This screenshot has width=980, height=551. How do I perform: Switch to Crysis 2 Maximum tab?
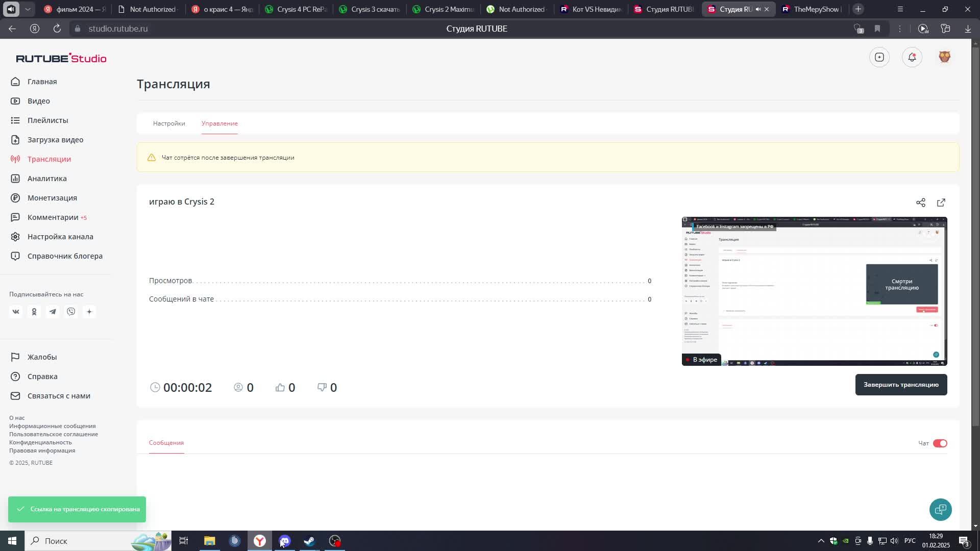click(444, 9)
